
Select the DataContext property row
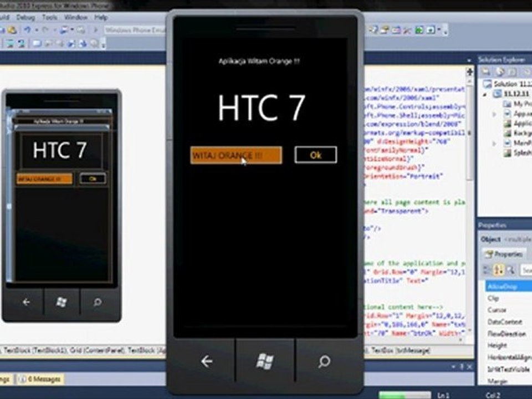[x=509, y=321]
